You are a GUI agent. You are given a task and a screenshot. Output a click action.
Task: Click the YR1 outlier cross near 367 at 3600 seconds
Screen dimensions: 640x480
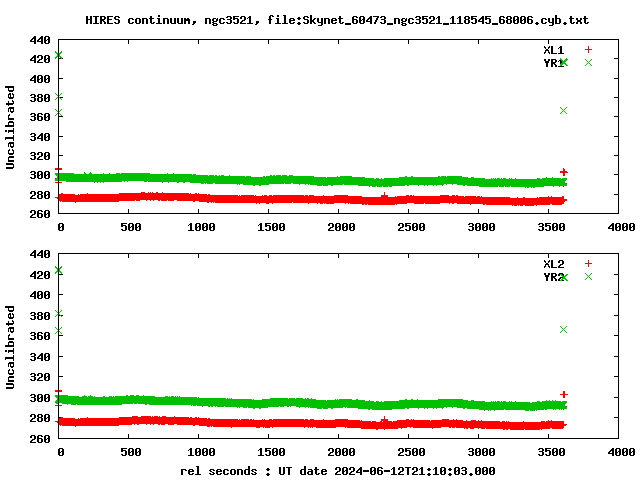point(563,111)
